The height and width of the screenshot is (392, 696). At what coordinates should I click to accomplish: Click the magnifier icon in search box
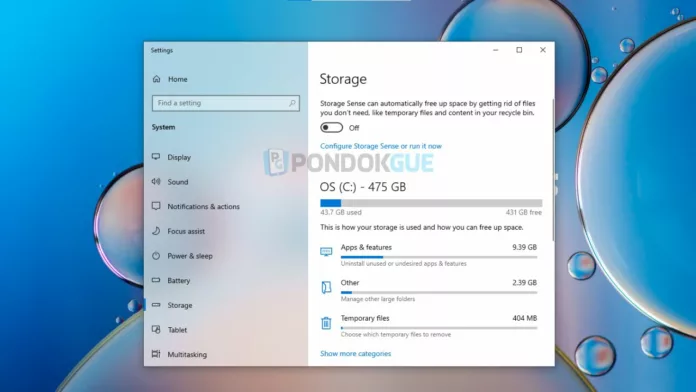pyautogui.click(x=292, y=103)
